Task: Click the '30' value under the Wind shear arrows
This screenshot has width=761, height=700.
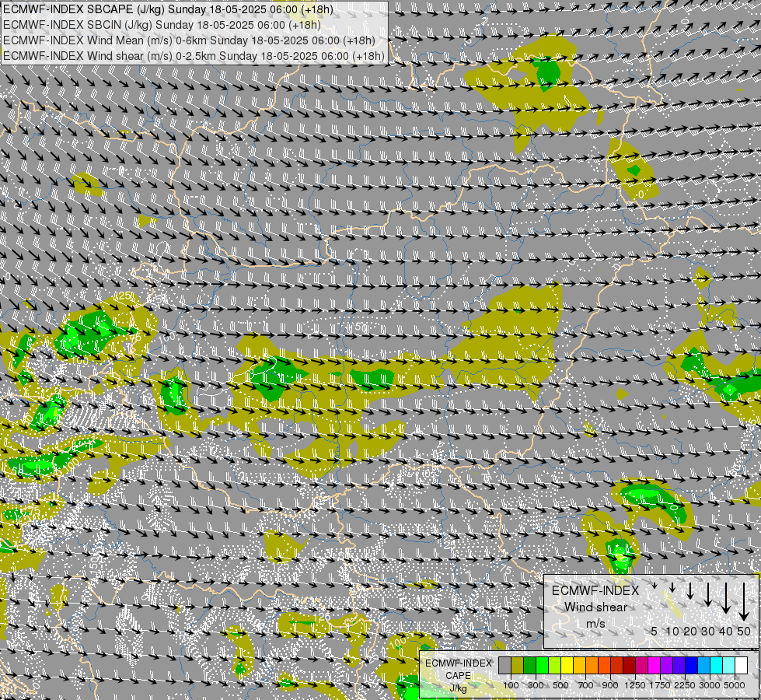Action: coord(708,631)
